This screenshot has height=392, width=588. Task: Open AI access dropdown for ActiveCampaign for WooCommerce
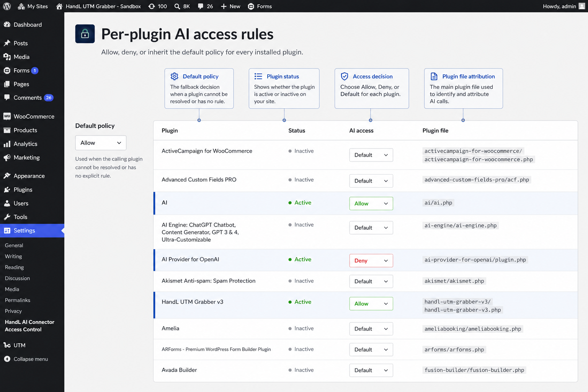371,155
